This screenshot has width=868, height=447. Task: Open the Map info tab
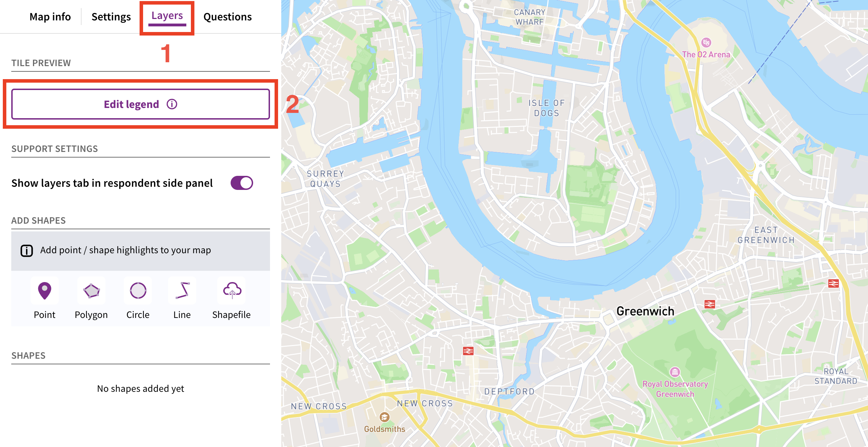50,17
